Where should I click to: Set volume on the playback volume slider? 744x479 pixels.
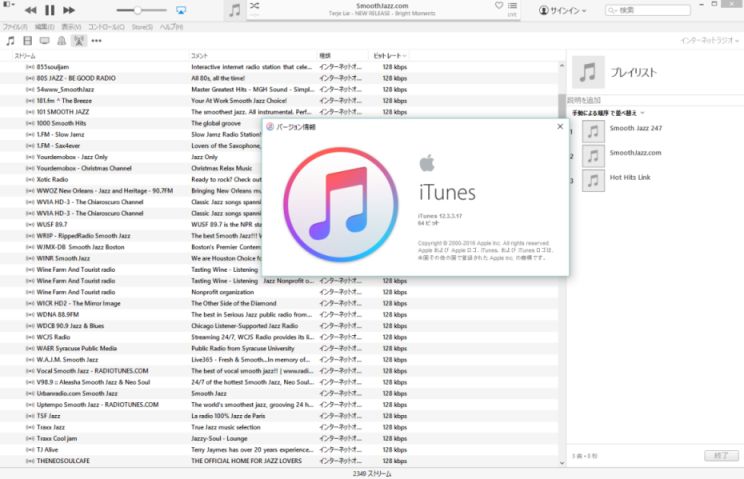141,10
